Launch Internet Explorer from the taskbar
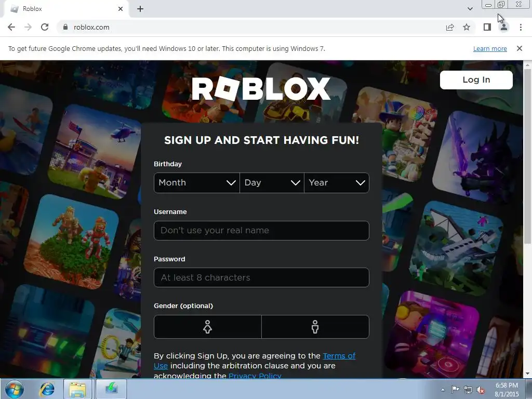The height and width of the screenshot is (399, 532). 47,389
